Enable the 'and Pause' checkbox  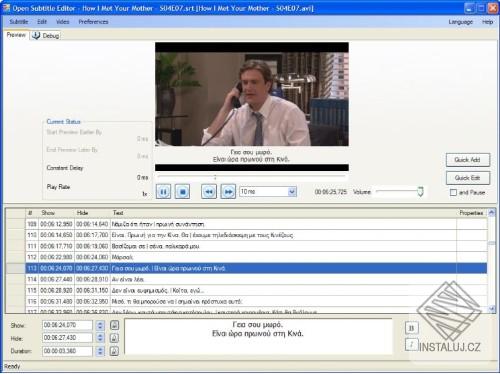tap(453, 192)
